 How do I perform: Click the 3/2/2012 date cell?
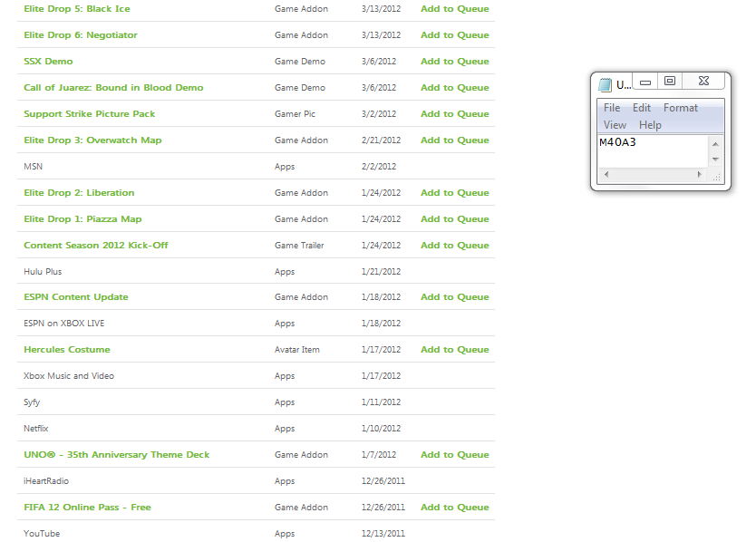coord(379,114)
